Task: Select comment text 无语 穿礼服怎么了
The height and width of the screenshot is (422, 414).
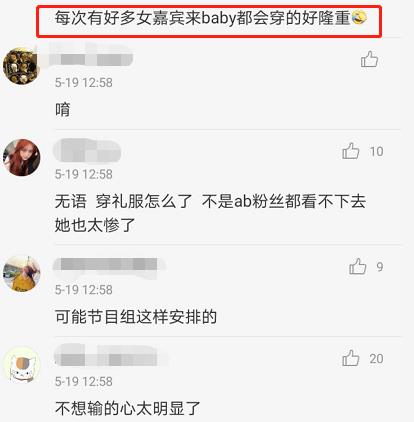Action: [123, 202]
